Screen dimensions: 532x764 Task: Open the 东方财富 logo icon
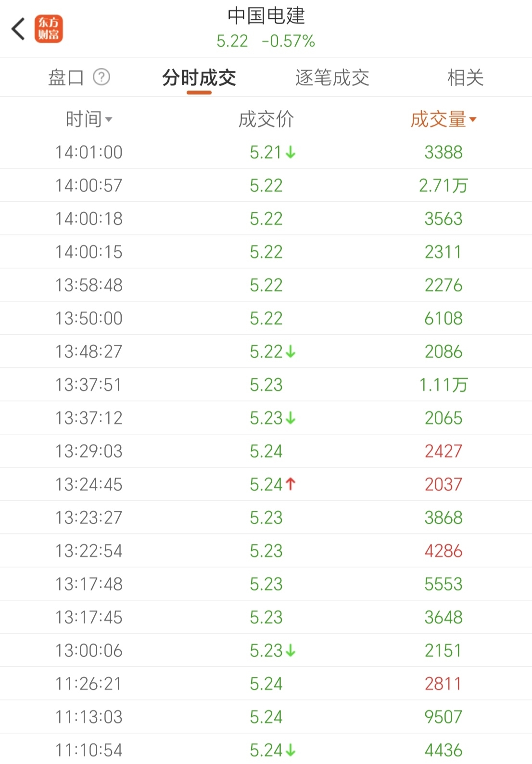(49, 29)
